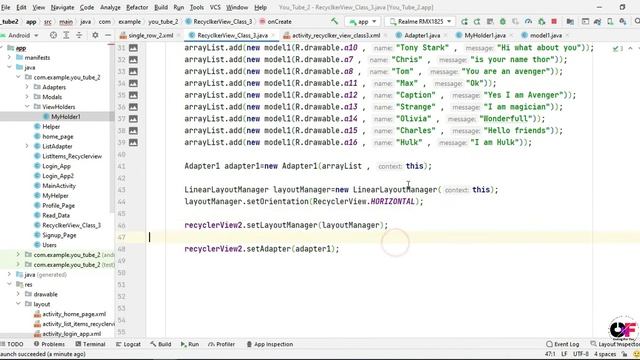
Task: Click the Sync Project with Gradle Files icon
Action: click(x=598, y=22)
